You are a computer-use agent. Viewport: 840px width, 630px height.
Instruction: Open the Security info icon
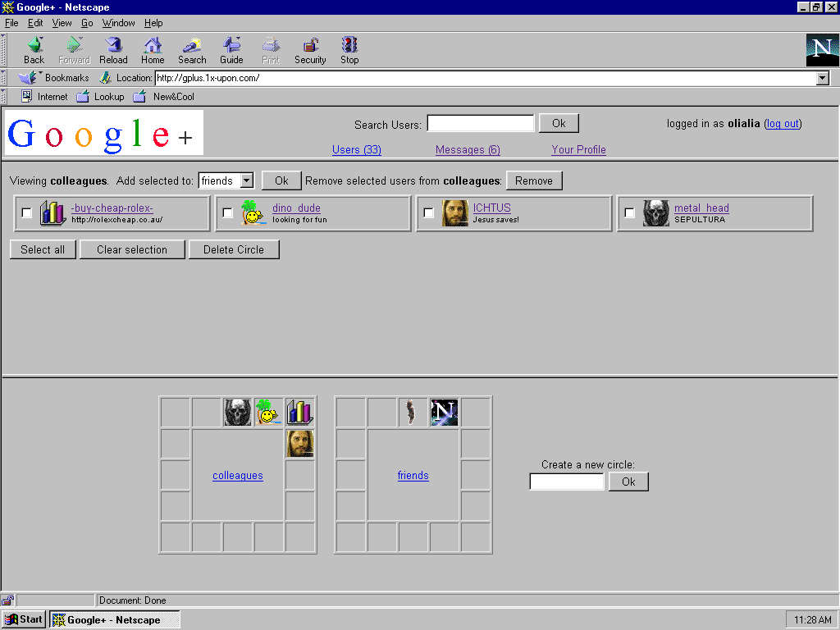click(310, 46)
